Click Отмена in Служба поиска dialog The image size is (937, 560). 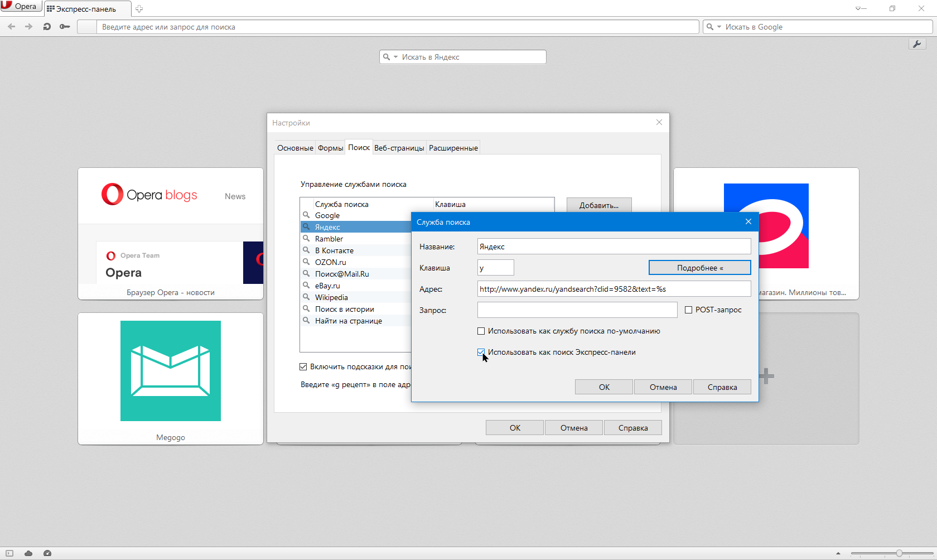(663, 387)
